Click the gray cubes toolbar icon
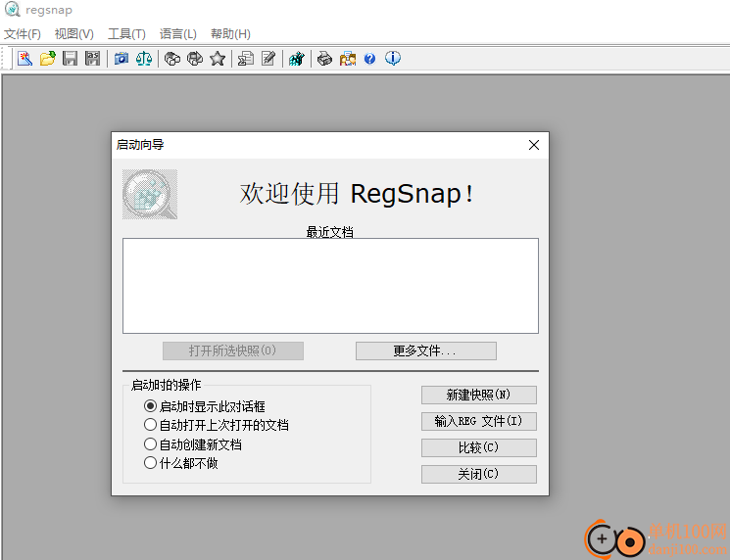 (x=172, y=59)
